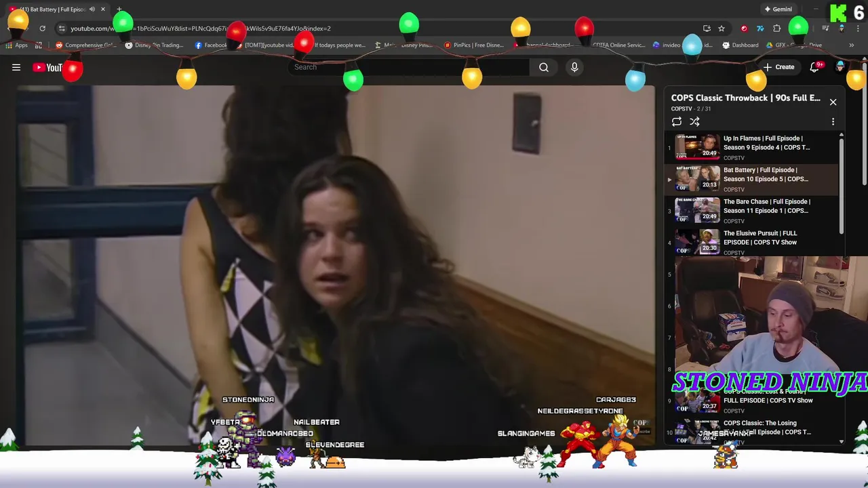This screenshot has height=488, width=868.
Task: Open YouTube notifications bell
Action: (815, 67)
